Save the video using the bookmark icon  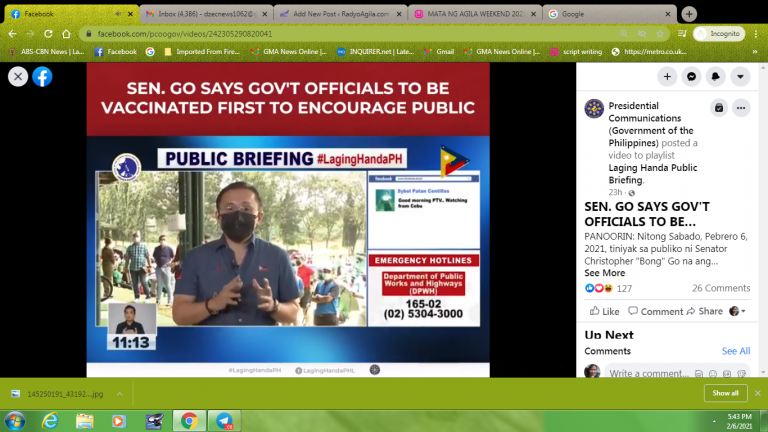click(718, 108)
